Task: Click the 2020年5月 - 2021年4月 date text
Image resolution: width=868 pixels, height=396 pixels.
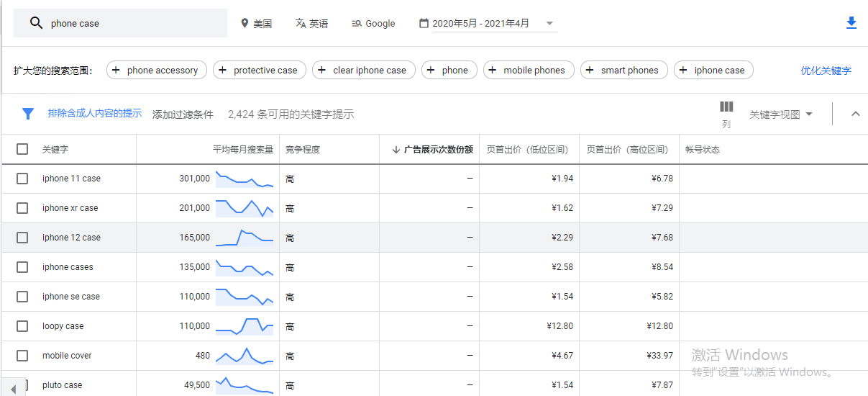Action: [x=480, y=23]
